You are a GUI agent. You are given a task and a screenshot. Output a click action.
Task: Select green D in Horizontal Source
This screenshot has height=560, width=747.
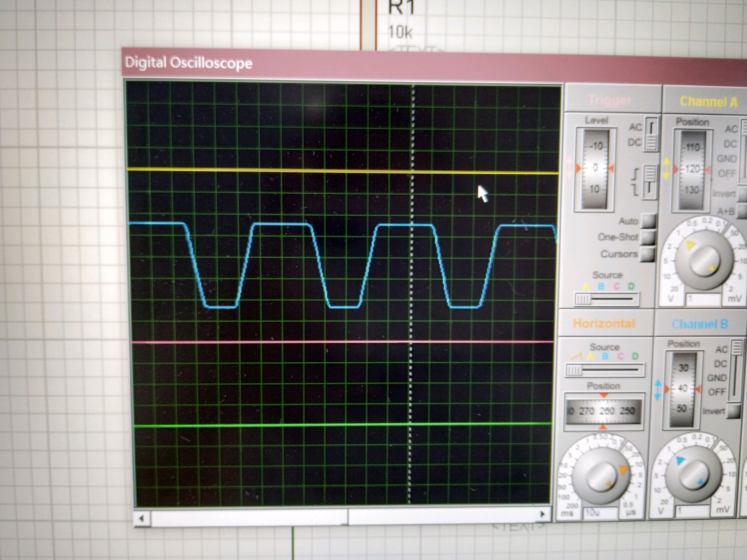pos(635,356)
